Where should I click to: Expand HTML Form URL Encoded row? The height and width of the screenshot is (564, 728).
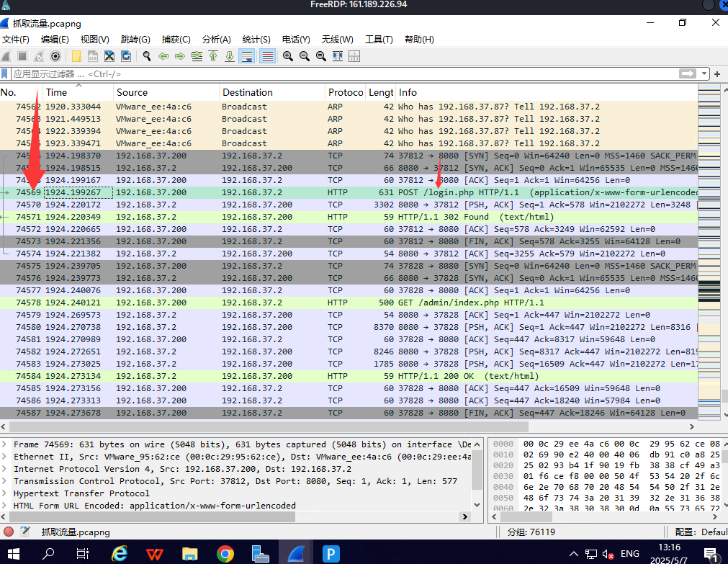tap(4, 506)
